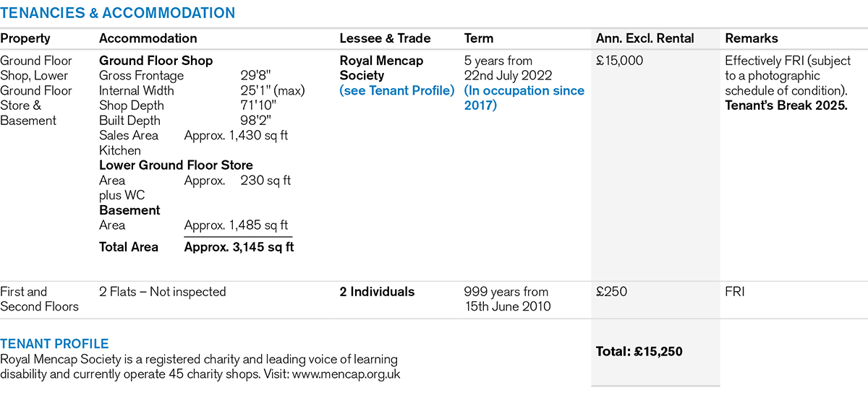Select the Ann. Excl. Rental header
The image size is (868, 393).
point(644,39)
